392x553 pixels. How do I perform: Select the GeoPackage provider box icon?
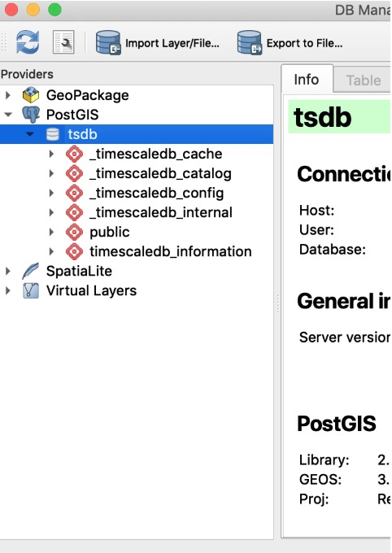coord(31,95)
